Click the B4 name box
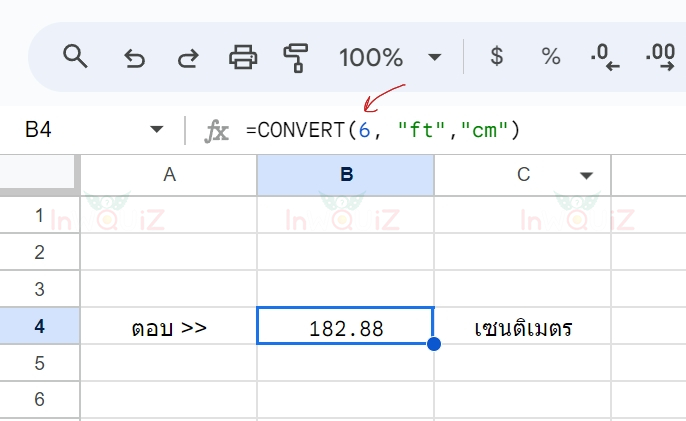Screen dimensions: 686x421 (38, 130)
